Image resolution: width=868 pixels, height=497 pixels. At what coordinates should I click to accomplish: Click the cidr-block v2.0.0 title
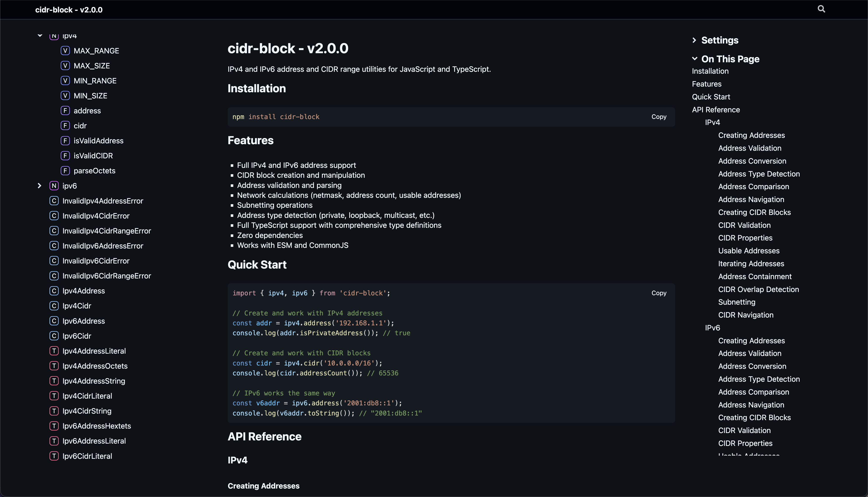(68, 10)
